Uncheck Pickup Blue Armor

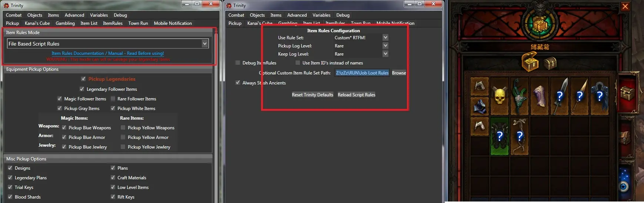(64, 137)
